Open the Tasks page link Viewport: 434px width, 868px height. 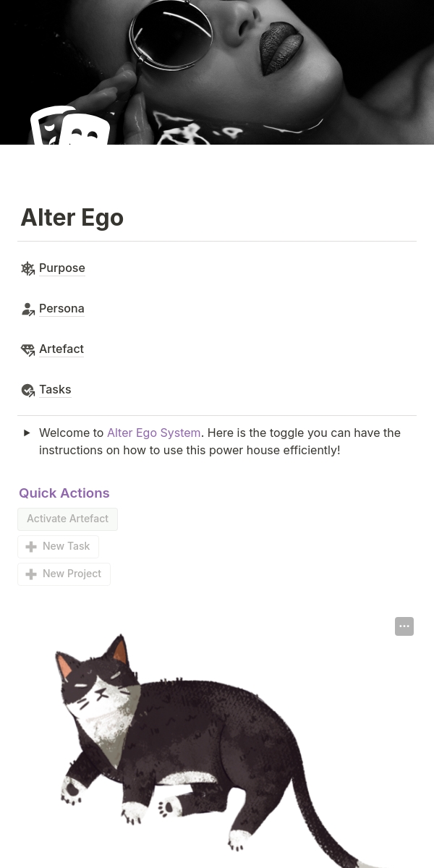click(55, 389)
